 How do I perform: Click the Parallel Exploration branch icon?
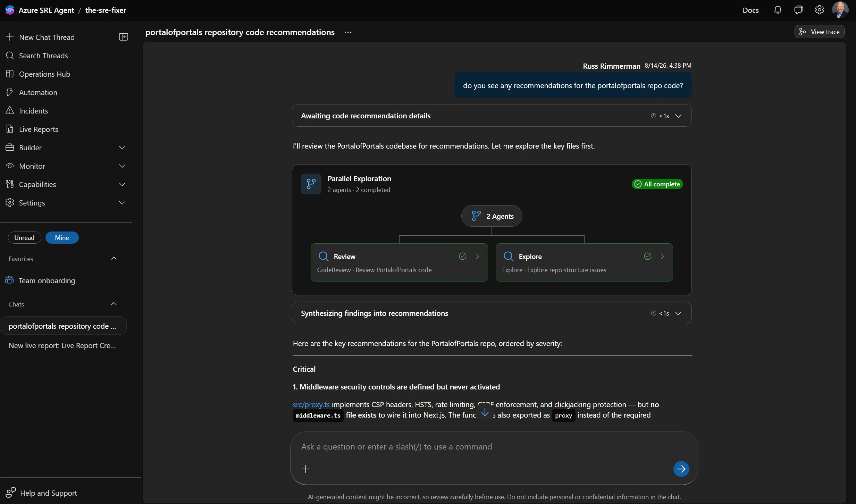tap(311, 184)
